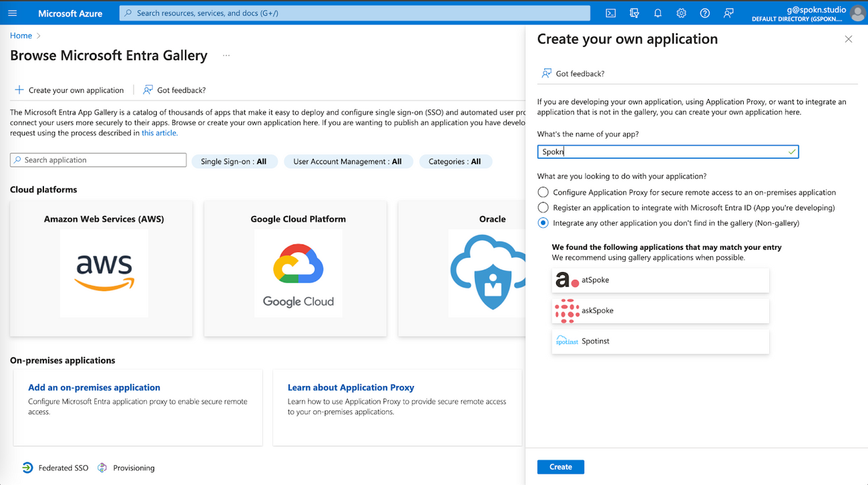Image resolution: width=868 pixels, height=485 pixels.
Task: Click Amazon Web Services (AWS) card title
Action: (x=104, y=219)
